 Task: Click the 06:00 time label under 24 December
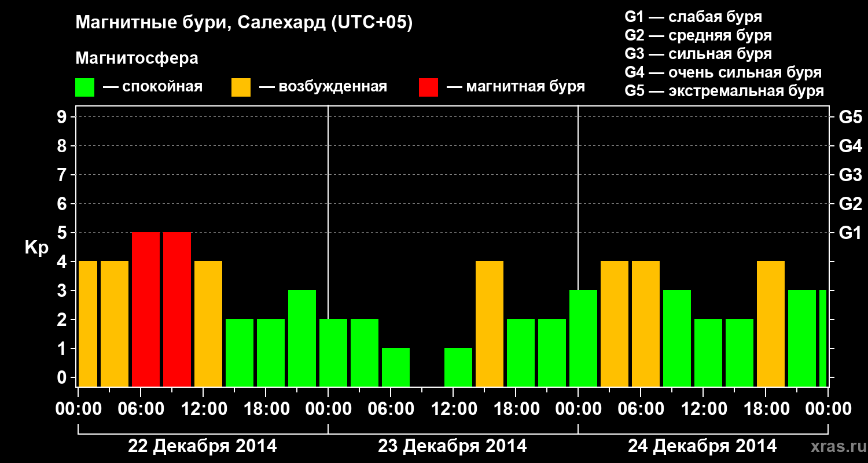[x=641, y=409]
